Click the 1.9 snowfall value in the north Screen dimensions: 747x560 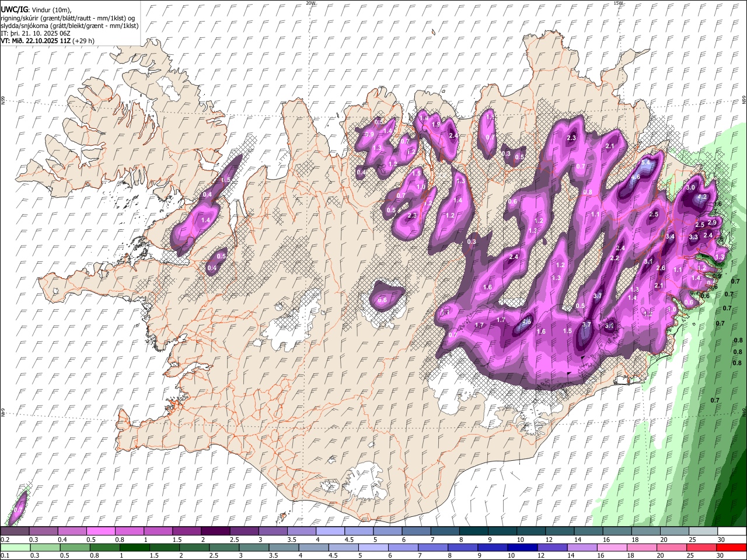click(435, 124)
